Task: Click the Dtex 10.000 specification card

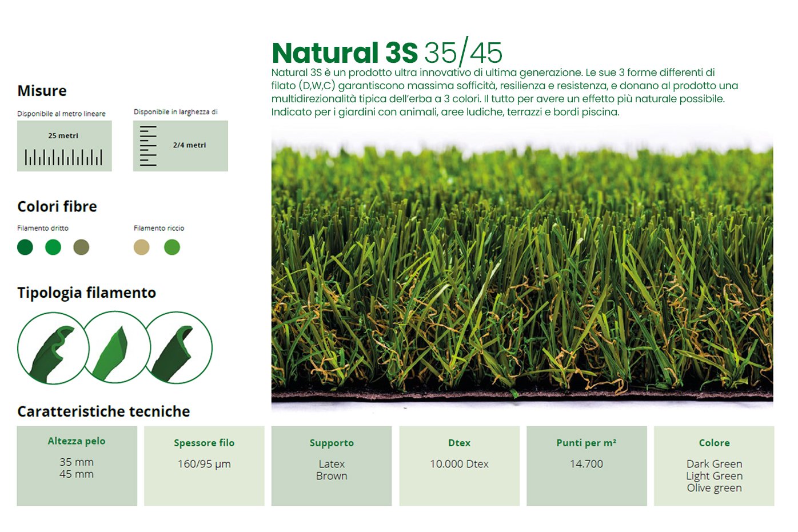Action: click(459, 466)
